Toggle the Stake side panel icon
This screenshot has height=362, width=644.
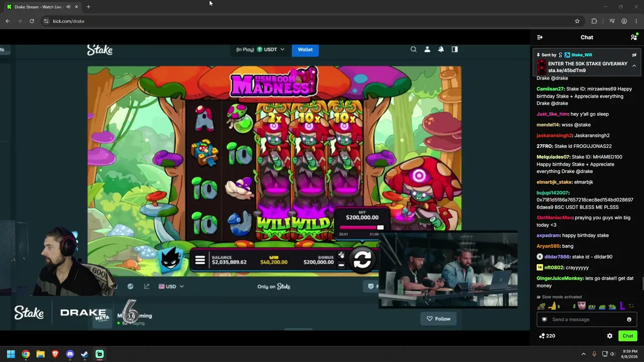point(455,49)
